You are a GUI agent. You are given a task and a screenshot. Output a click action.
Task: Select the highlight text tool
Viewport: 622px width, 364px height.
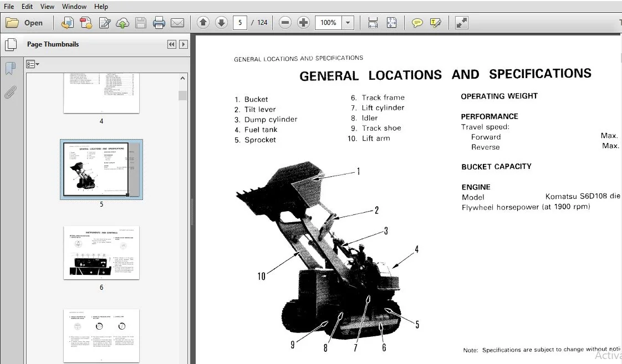435,23
